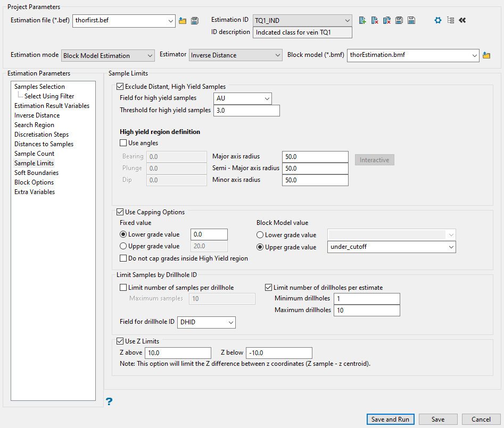The width and height of the screenshot is (504, 428).
Task: Click the Major axis radius field
Action: pos(315,157)
